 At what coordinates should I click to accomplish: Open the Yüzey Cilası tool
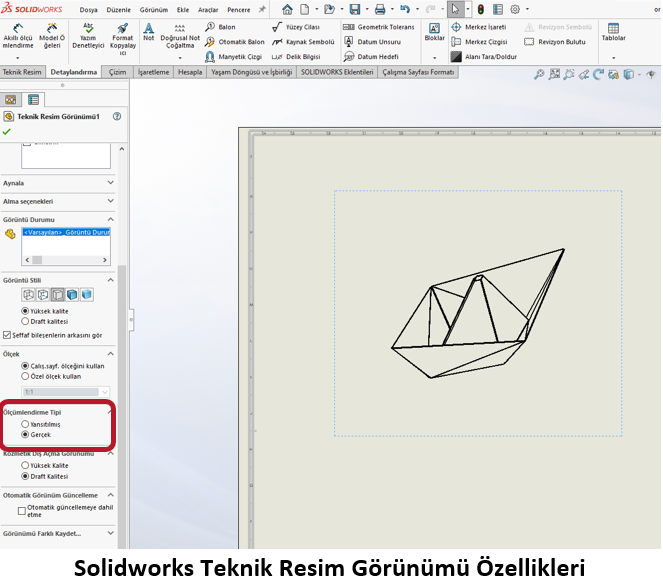(300, 27)
